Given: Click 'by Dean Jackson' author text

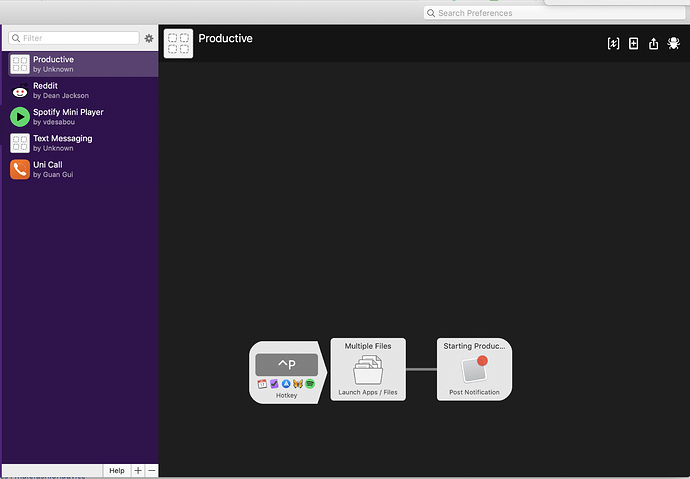Looking at the screenshot, I should 61,96.
